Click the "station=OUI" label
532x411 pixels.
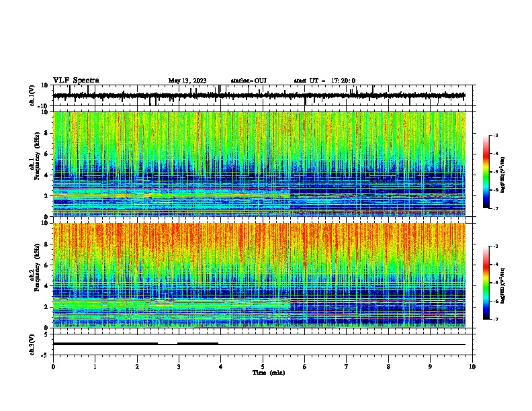249,81
